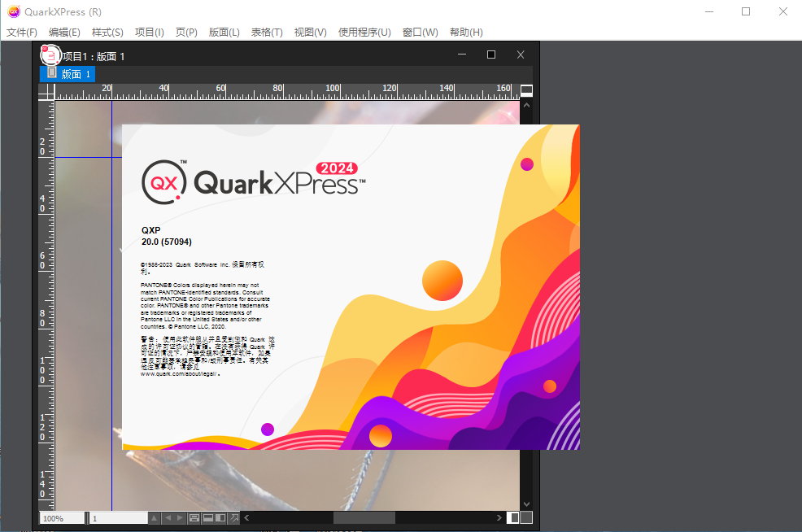Click the vertical scrollbar down arrow
The height and width of the screenshot is (532, 802).
coord(526,504)
